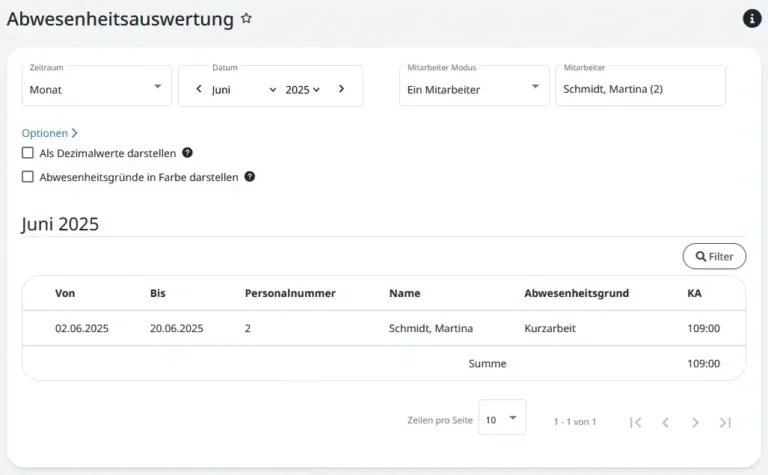Image resolution: width=768 pixels, height=475 pixels.
Task: Sort by the Bis column header
Action: tap(158, 293)
